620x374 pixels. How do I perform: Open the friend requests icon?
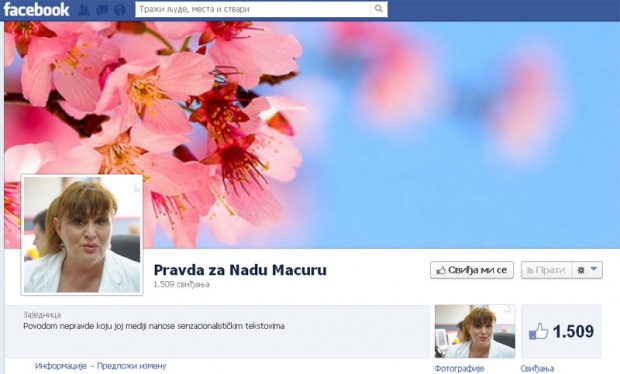point(83,10)
